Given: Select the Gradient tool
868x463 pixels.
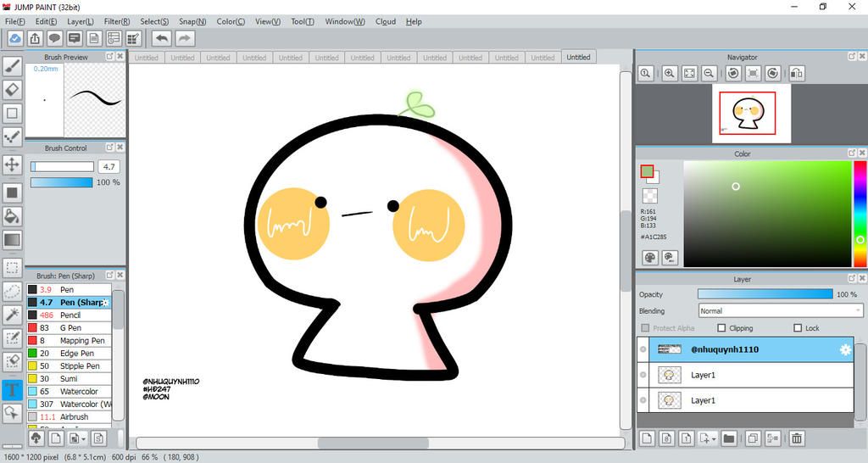Looking at the screenshot, I should pos(12,240).
